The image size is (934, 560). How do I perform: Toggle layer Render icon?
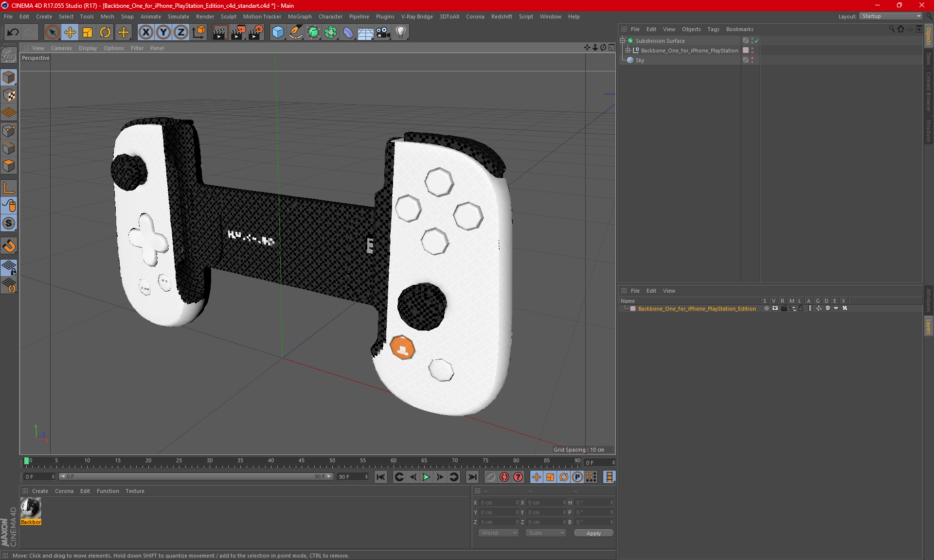pos(784,308)
